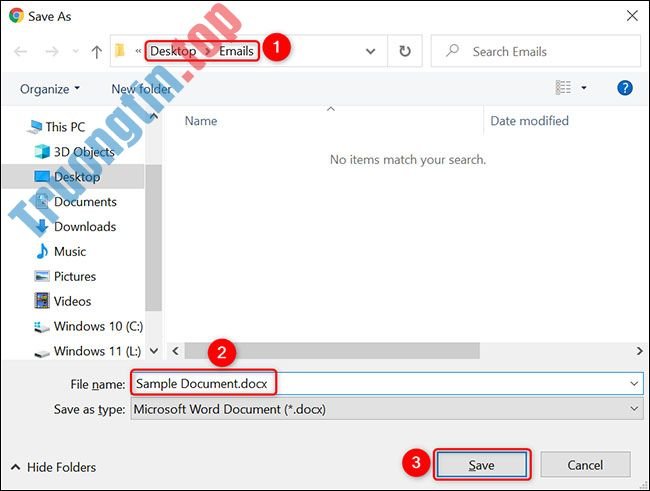Open the Save as type dropdown
This screenshot has width=650, height=491.
click(x=387, y=409)
